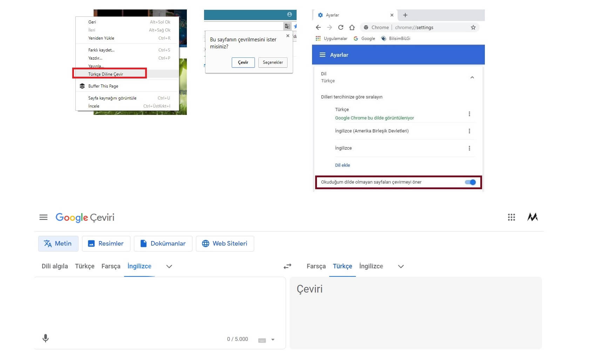Open the Chrome home page button
Screen dimensions: 589x364
click(x=352, y=27)
